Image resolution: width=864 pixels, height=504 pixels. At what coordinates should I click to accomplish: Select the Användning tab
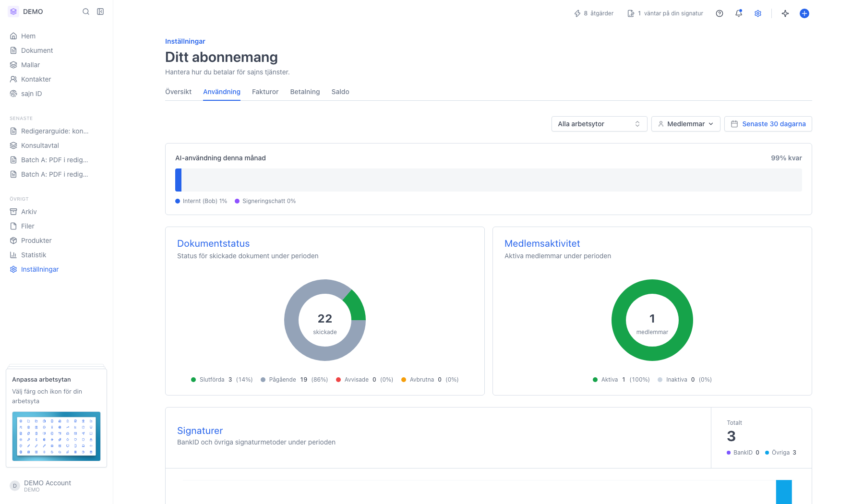pos(222,92)
